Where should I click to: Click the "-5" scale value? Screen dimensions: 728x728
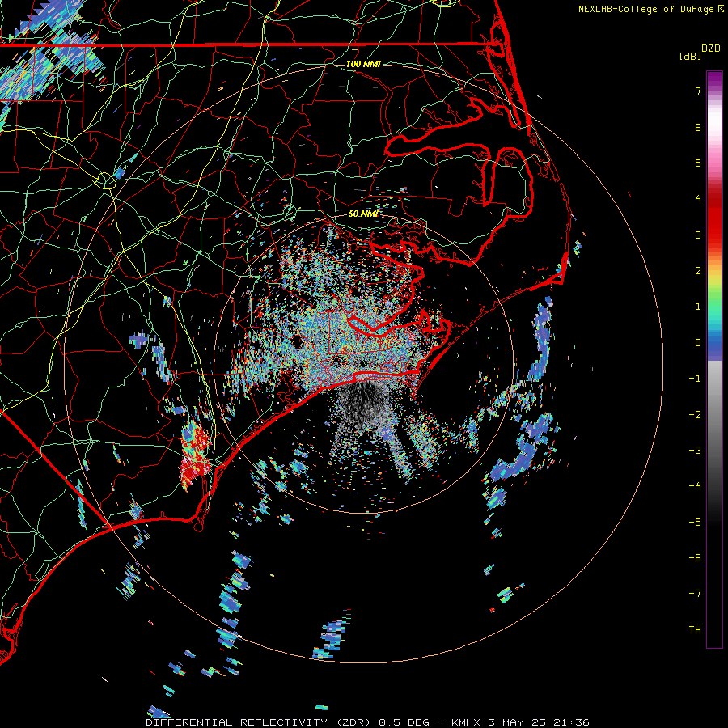[695, 522]
